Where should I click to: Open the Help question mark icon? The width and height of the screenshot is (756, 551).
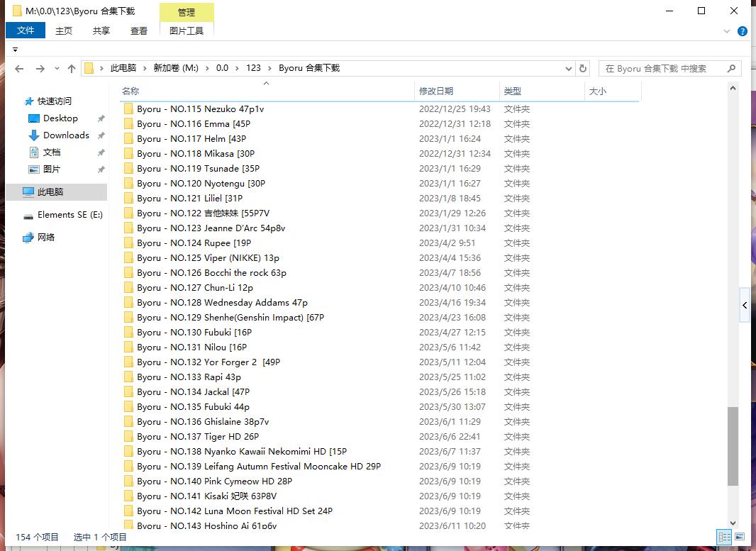[x=743, y=31]
